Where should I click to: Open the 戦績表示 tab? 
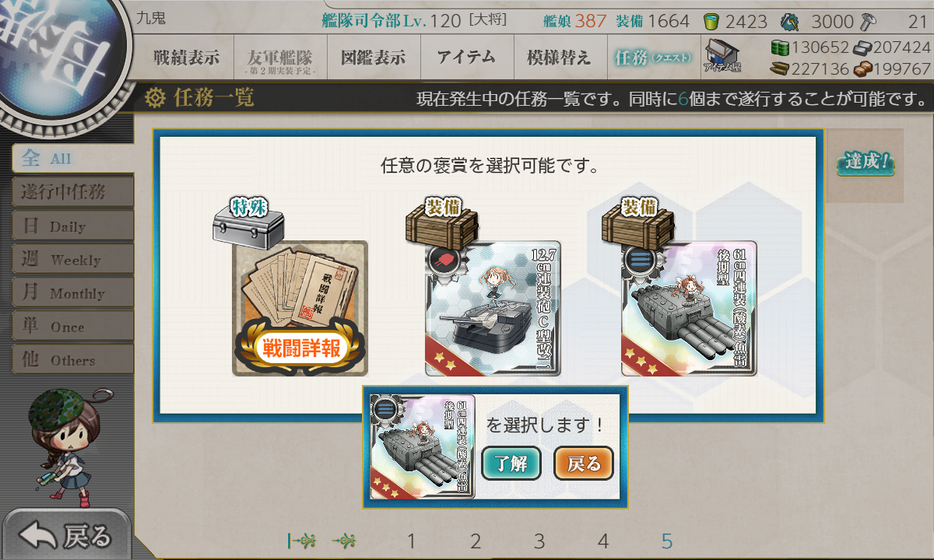[187, 57]
